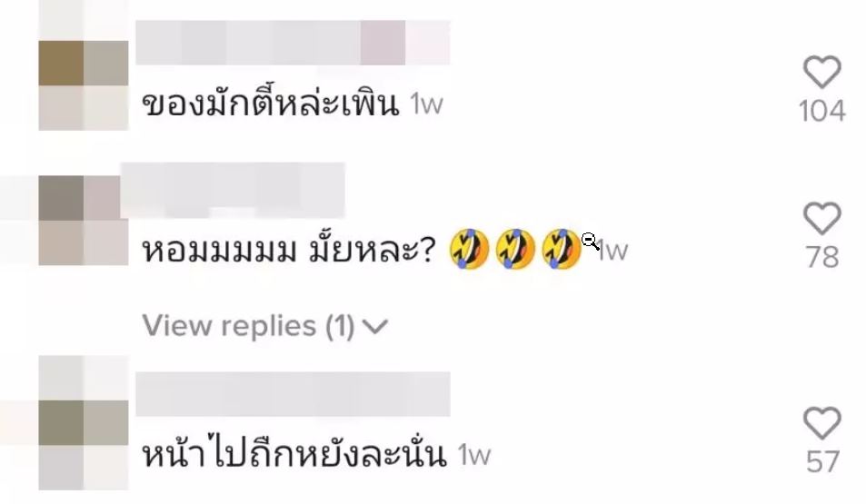Open username above หอมมมมม มั้ยหละ? comment
The height and width of the screenshot is (504, 866).
[x=233, y=191]
